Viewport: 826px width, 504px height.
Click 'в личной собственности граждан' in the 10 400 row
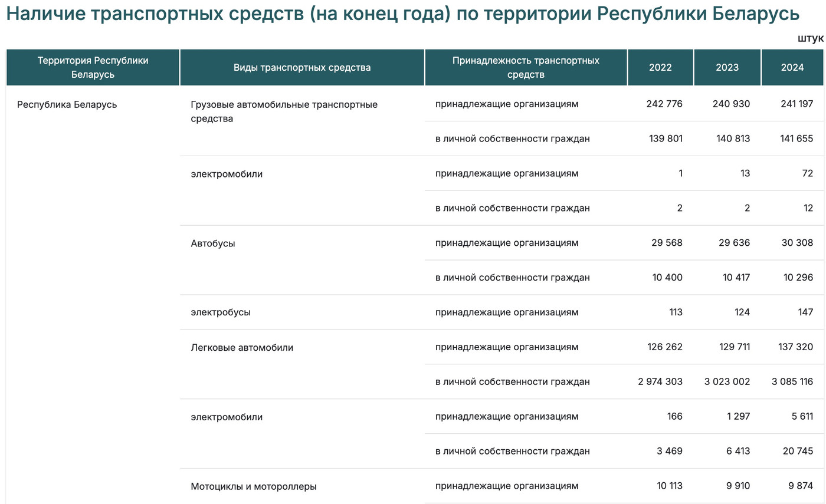click(x=513, y=278)
